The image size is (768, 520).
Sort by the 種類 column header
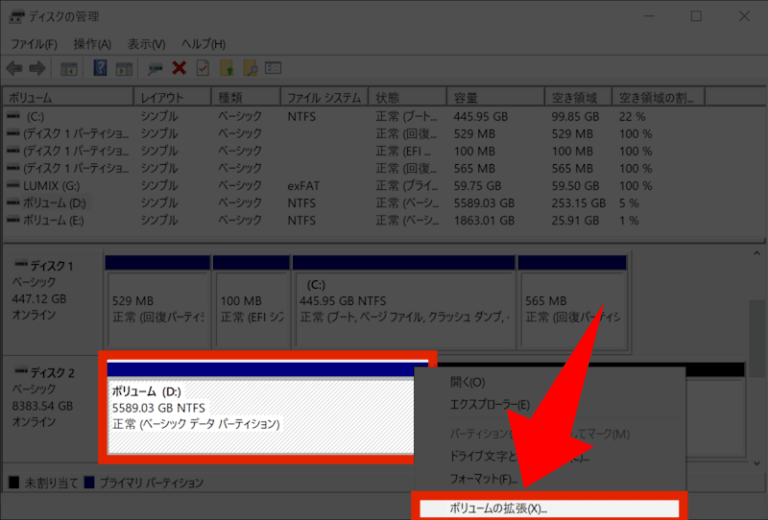[x=246, y=97]
